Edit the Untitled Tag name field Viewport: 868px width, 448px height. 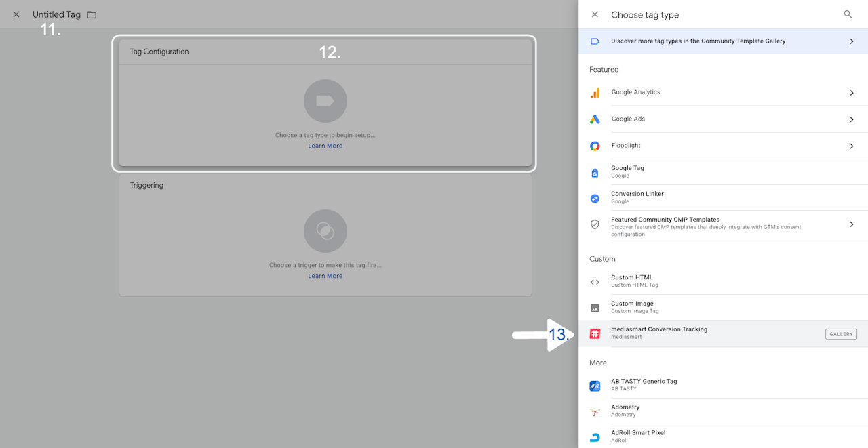click(56, 14)
